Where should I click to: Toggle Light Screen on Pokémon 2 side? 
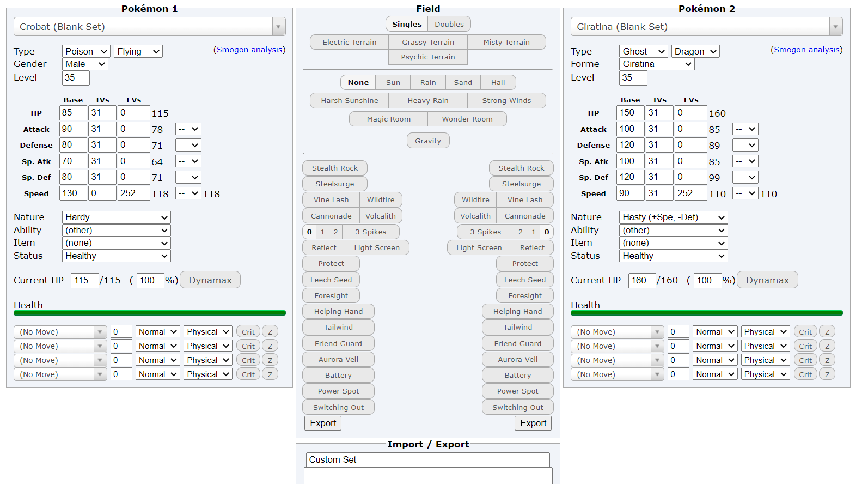[x=479, y=247]
